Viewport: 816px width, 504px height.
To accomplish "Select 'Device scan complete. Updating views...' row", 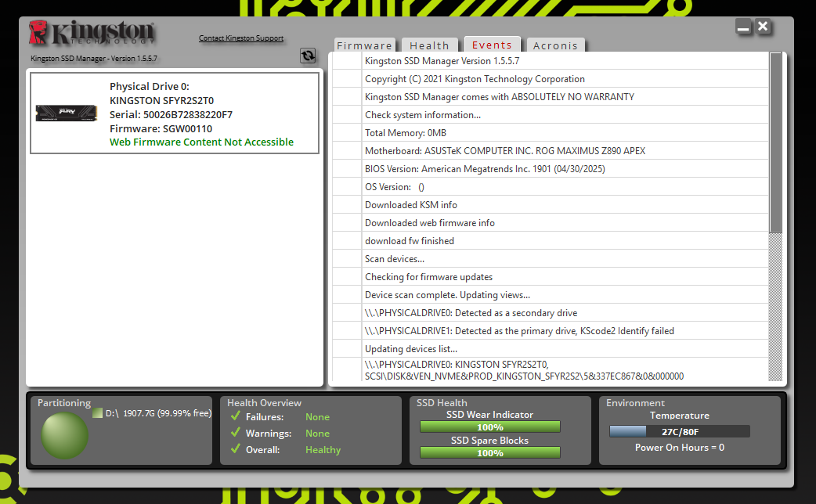I will coord(551,295).
